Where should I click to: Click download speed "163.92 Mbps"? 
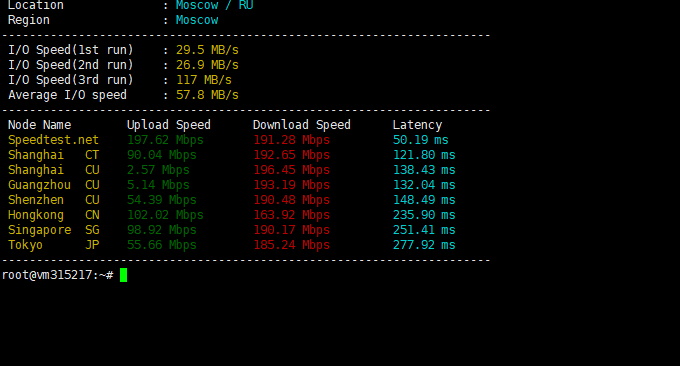point(291,215)
